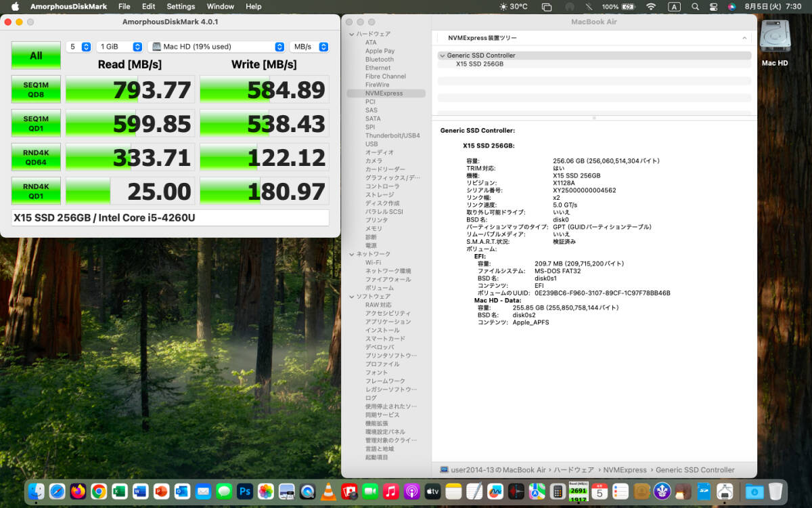Open Photoshop from the dock
The image size is (812, 508).
(x=245, y=491)
